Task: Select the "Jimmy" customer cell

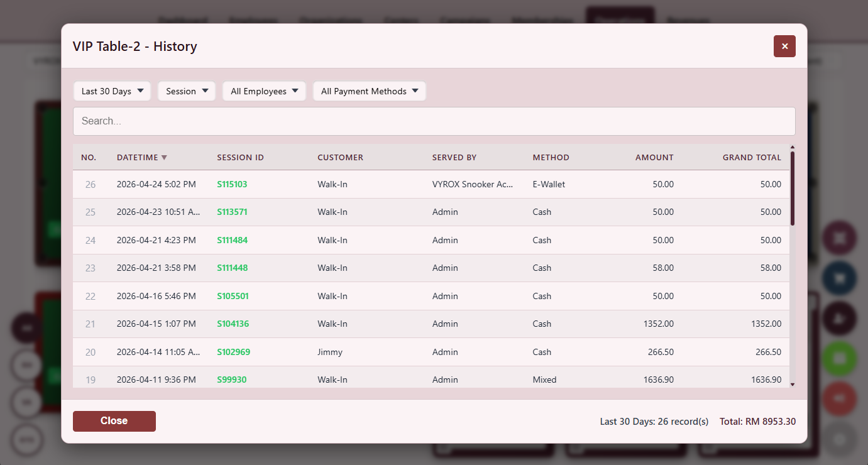Action: click(x=330, y=353)
